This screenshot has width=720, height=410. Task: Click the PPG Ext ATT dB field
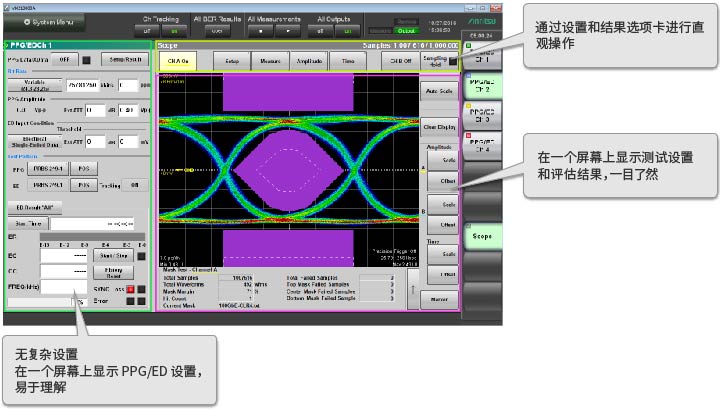click(95, 111)
